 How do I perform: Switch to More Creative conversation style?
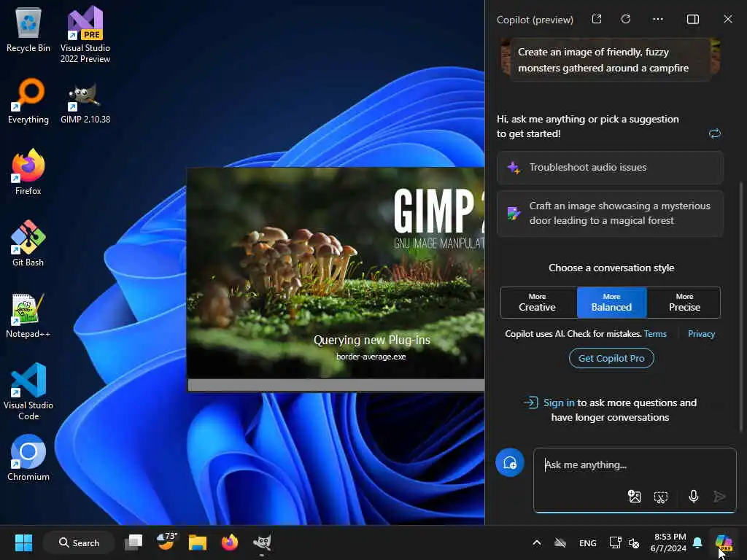point(538,303)
